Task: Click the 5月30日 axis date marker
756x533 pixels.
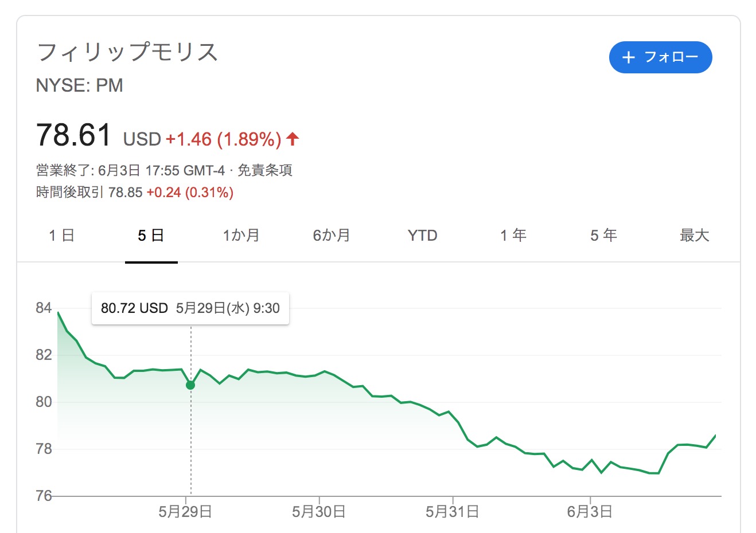Action: [x=318, y=511]
